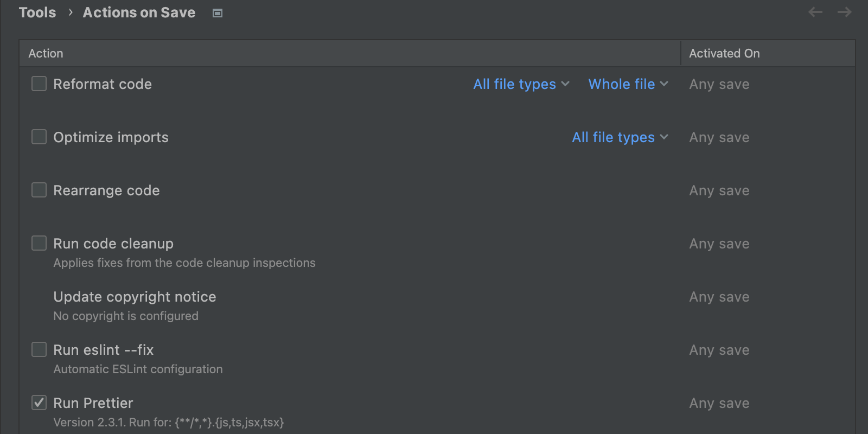Viewport: 868px width, 434px height.
Task: Click Any save for Run eslint --fix
Action: pos(719,350)
